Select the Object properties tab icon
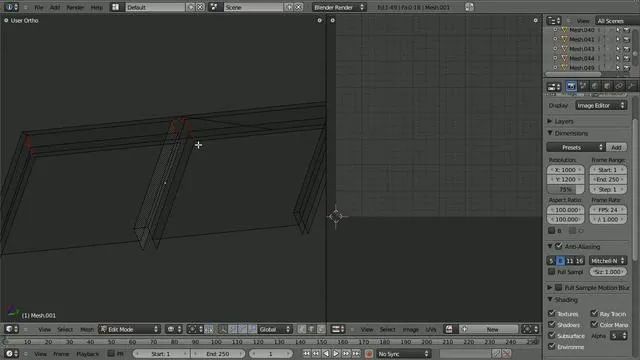Viewport: 640px width, 360px height. pyautogui.click(x=607, y=86)
